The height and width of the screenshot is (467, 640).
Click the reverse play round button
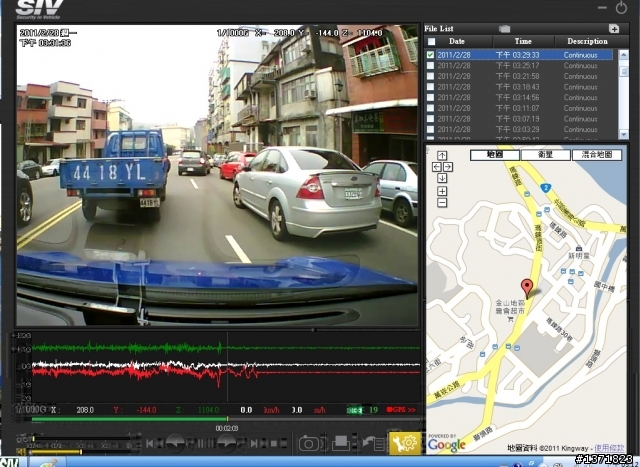click(x=176, y=443)
